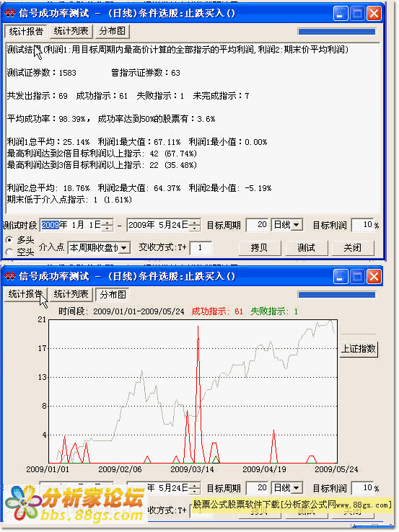Click the 目标利润 input field in upper window
The width and height of the screenshot is (399, 532).
[362, 225]
